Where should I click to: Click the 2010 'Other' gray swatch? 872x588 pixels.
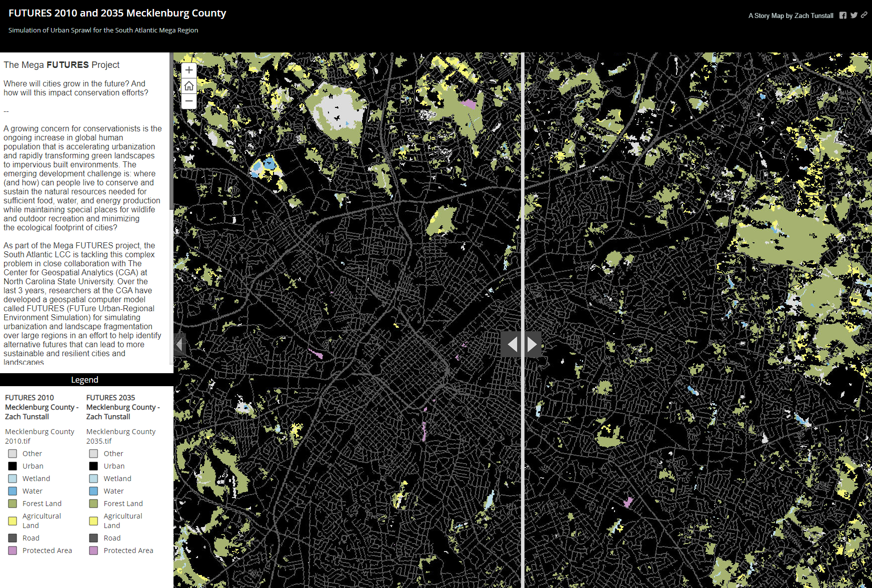(x=12, y=454)
